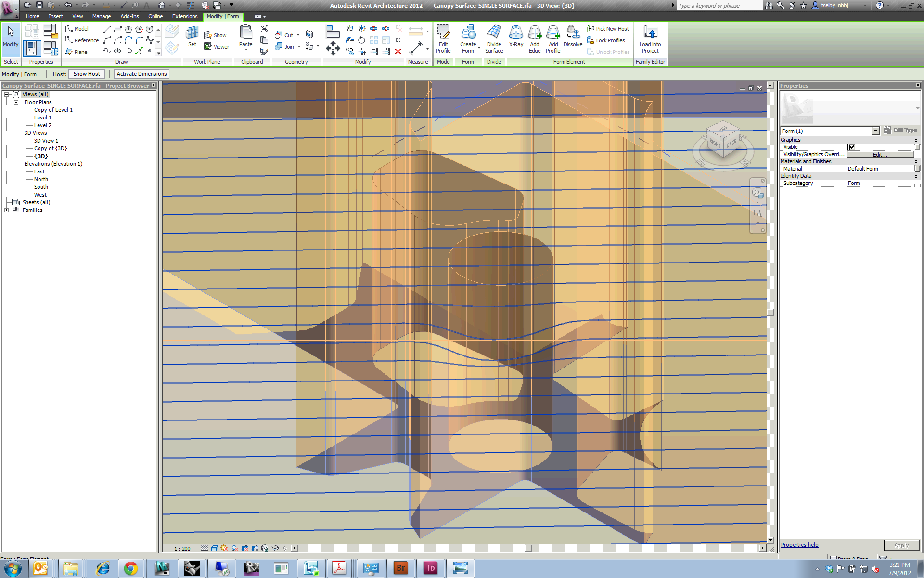Open the Manage ribbon tab
This screenshot has width=924, height=578.
tap(102, 16)
